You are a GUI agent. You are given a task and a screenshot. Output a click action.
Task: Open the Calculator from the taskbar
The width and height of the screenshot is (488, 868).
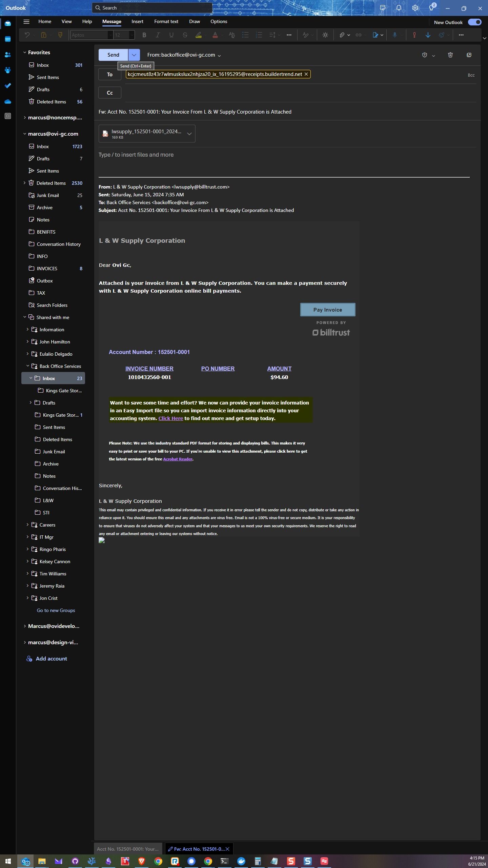click(258, 861)
